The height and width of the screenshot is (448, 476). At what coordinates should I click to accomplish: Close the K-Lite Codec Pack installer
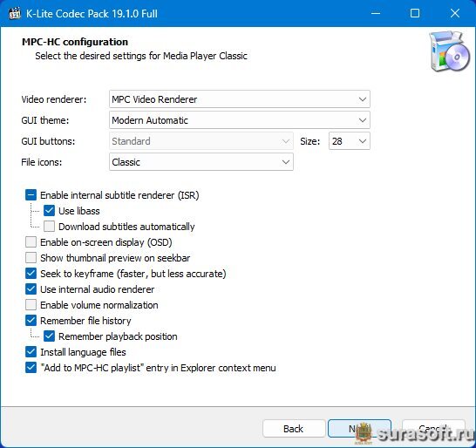click(455, 13)
